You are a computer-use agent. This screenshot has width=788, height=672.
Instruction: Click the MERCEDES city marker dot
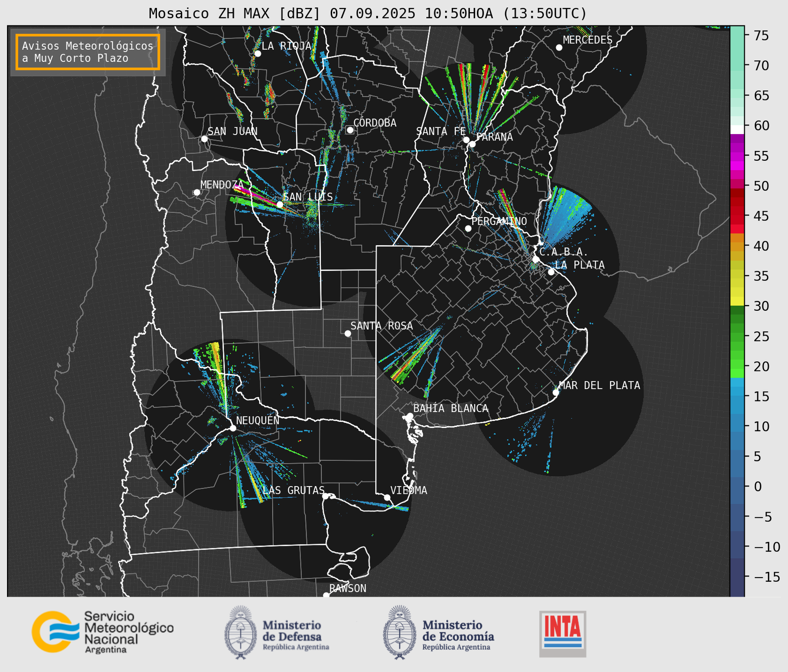click(x=559, y=48)
